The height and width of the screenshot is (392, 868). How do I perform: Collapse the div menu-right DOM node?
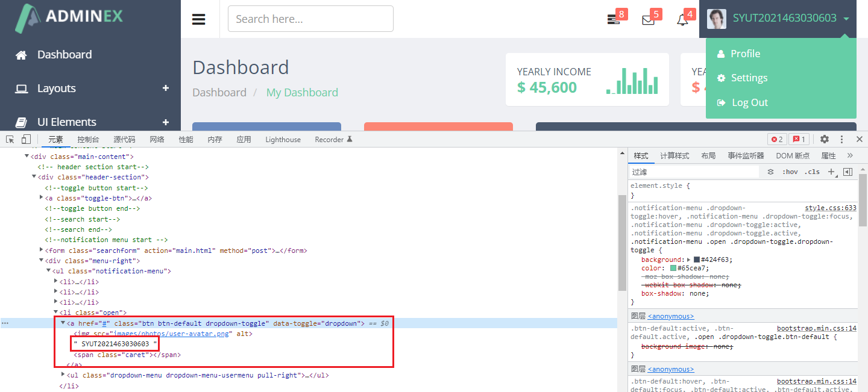tap(42, 261)
